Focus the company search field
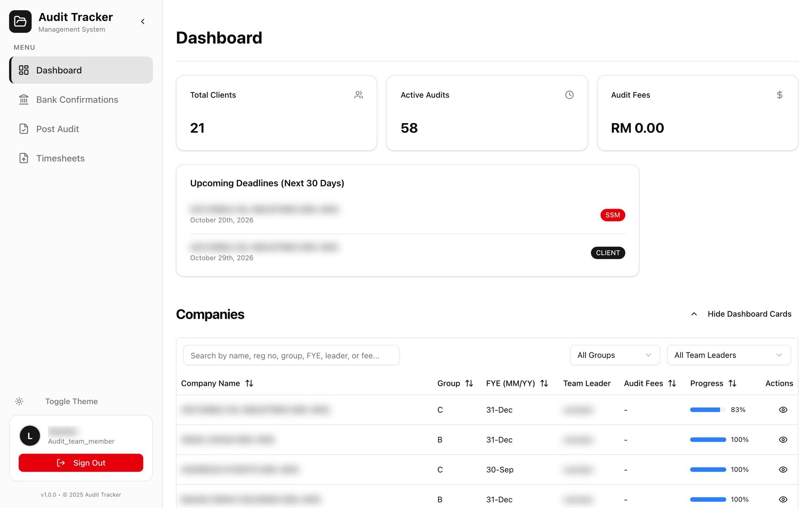This screenshot has height=508, width=812. pos(291,355)
